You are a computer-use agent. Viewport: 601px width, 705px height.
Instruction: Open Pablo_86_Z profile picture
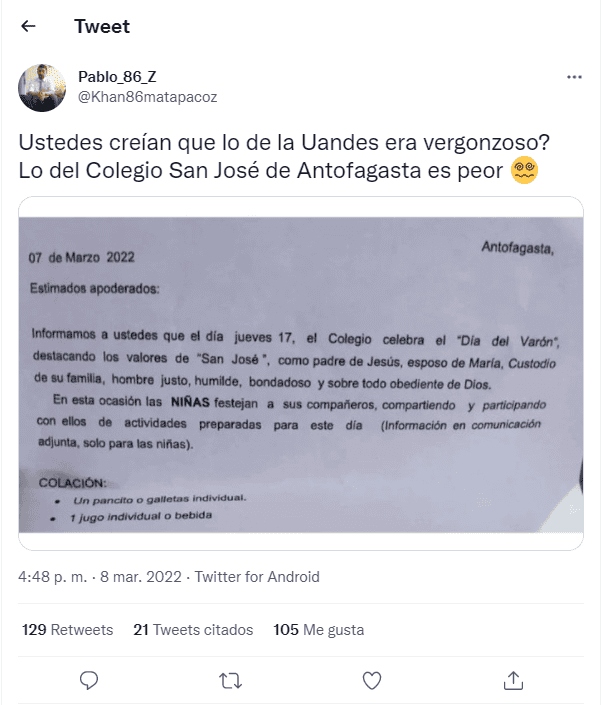[42, 88]
